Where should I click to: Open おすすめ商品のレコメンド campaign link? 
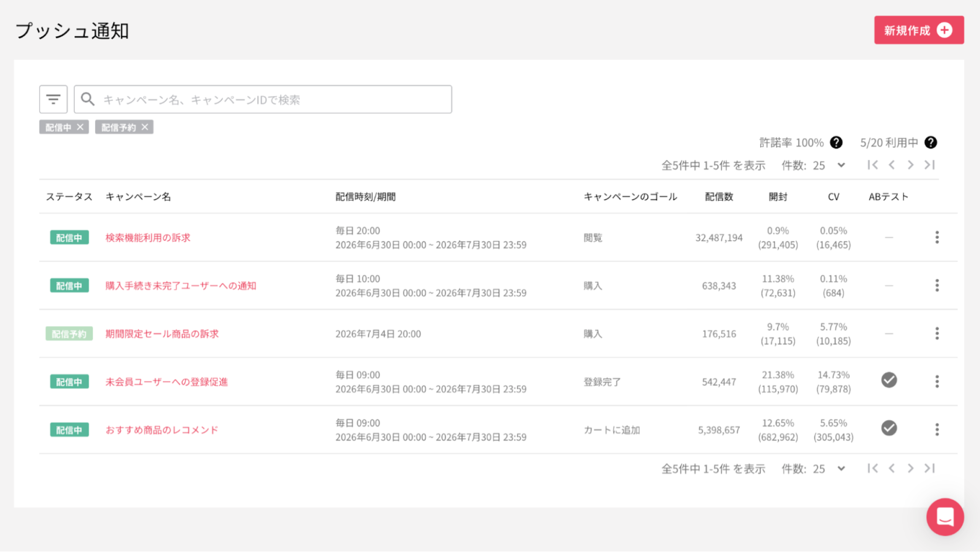click(162, 430)
